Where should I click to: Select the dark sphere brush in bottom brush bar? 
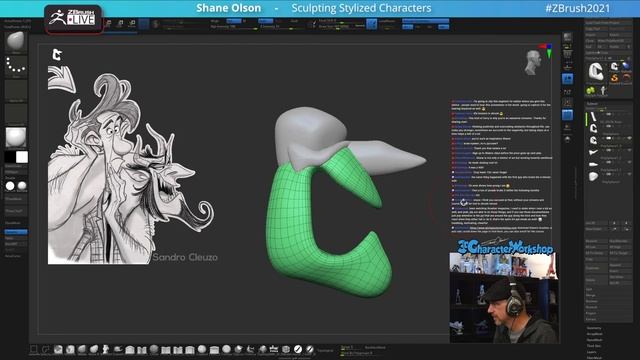pyautogui.click(x=154, y=349)
